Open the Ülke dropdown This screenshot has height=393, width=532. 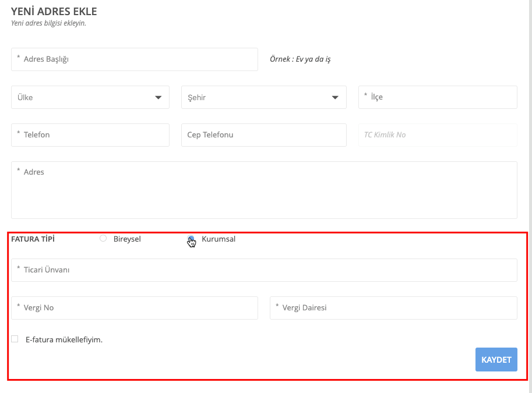90,97
